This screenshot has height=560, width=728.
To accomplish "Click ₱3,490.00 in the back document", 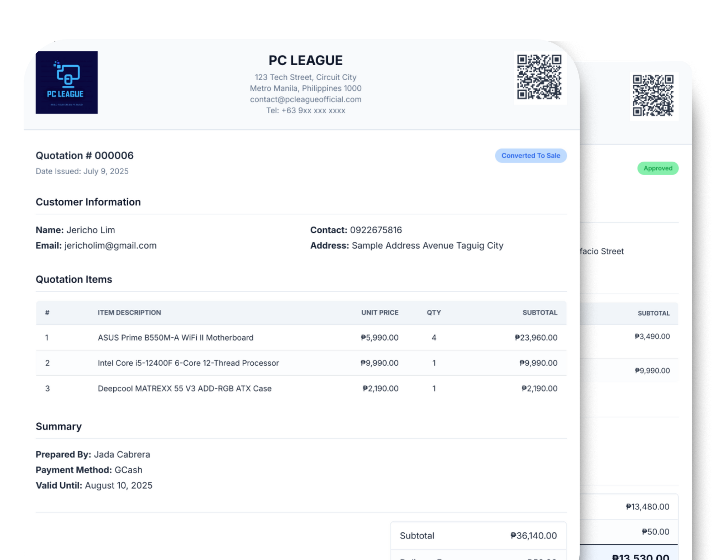I will [x=652, y=337].
